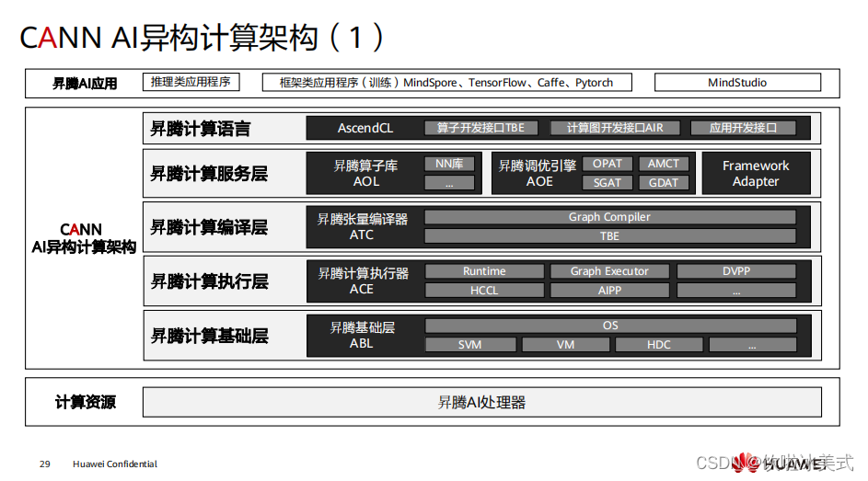Select the AMCT box

tap(664, 164)
